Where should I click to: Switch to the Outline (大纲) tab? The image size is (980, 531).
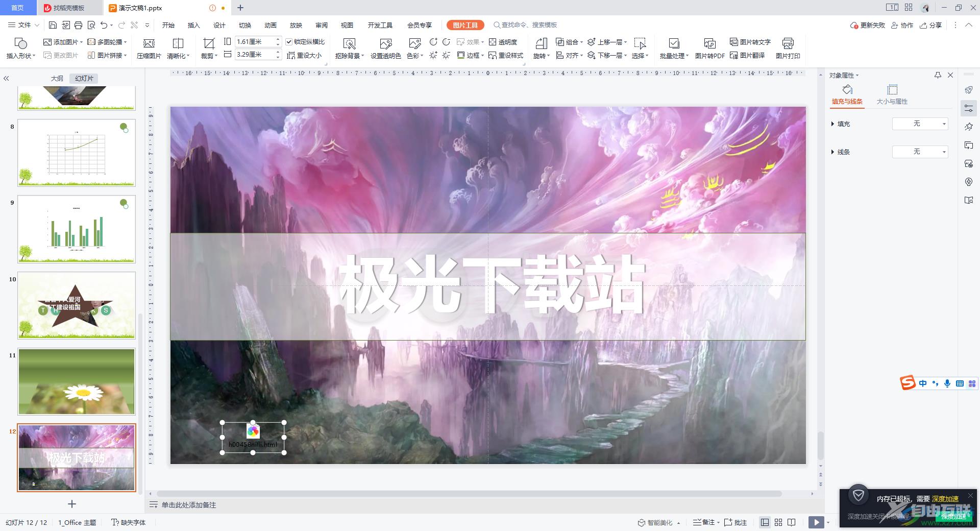click(57, 78)
